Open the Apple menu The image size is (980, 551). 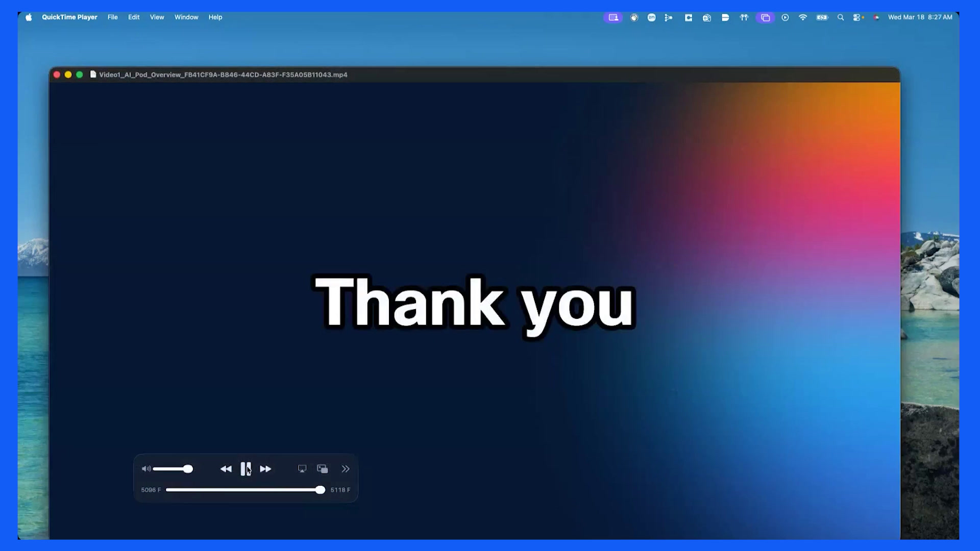[x=29, y=17]
